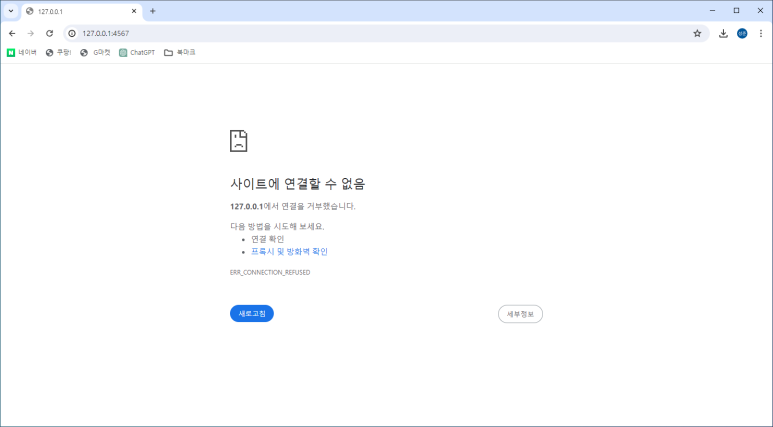
Task: Minimize the Chrome window
Action: tap(712, 10)
